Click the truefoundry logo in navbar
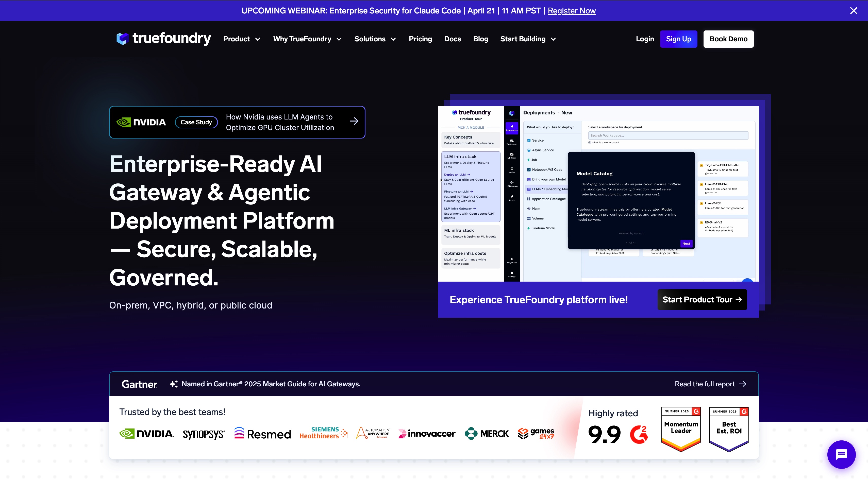 coord(163,39)
